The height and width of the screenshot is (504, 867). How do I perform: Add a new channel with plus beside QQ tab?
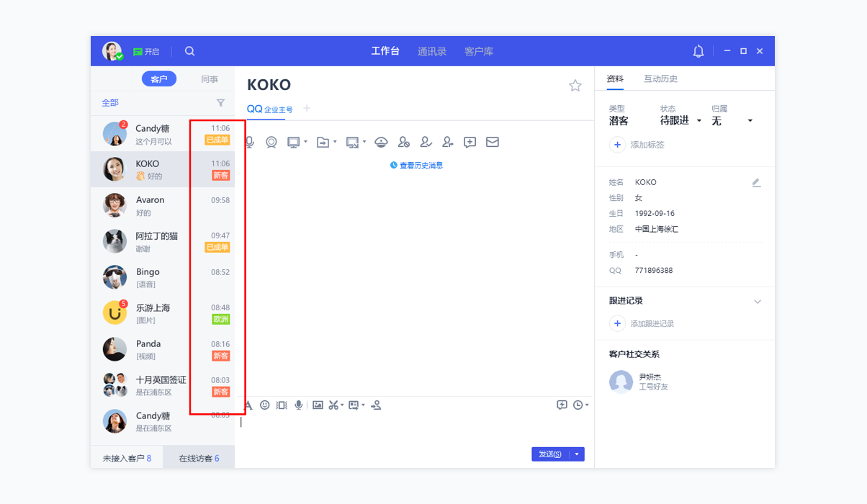(307, 108)
